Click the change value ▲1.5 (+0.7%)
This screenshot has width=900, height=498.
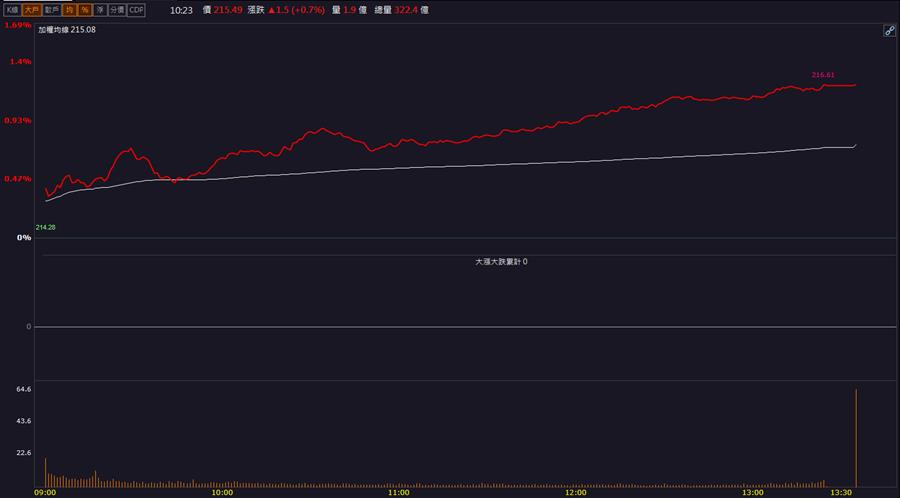(x=296, y=10)
